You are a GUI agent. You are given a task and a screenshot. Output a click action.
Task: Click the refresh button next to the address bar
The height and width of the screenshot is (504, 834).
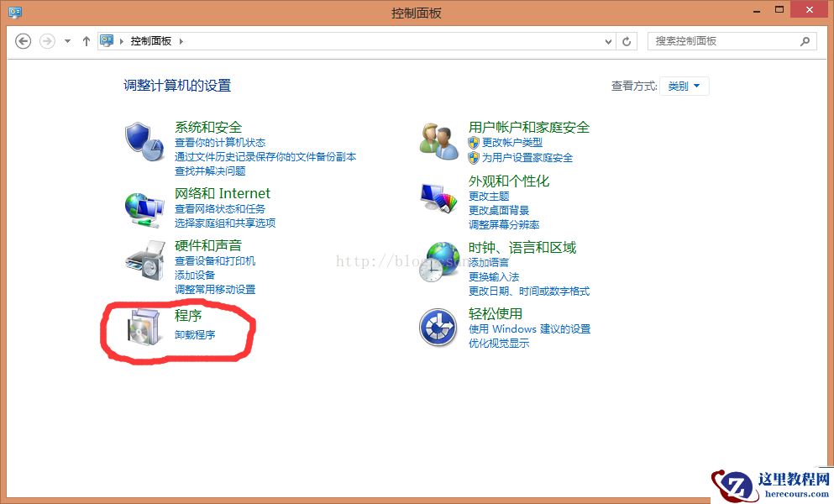coord(627,40)
